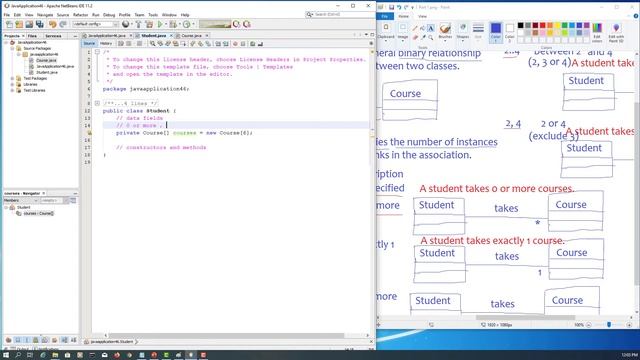Open the Brushes dropdown in Paint
This screenshot has height=360, width=640.
coord(445,33)
